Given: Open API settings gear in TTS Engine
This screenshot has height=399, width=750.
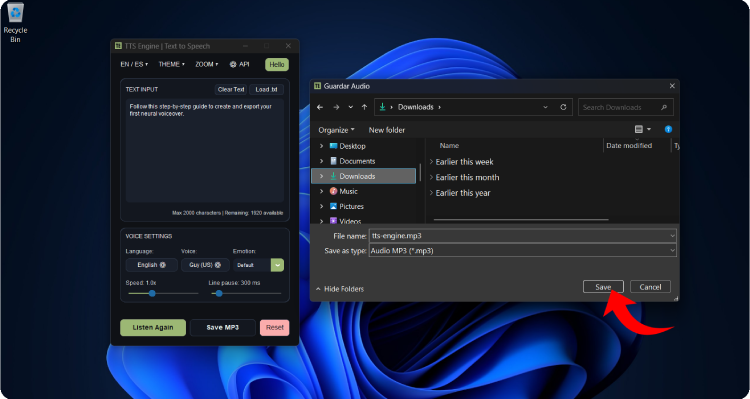Looking at the screenshot, I should coord(233,64).
